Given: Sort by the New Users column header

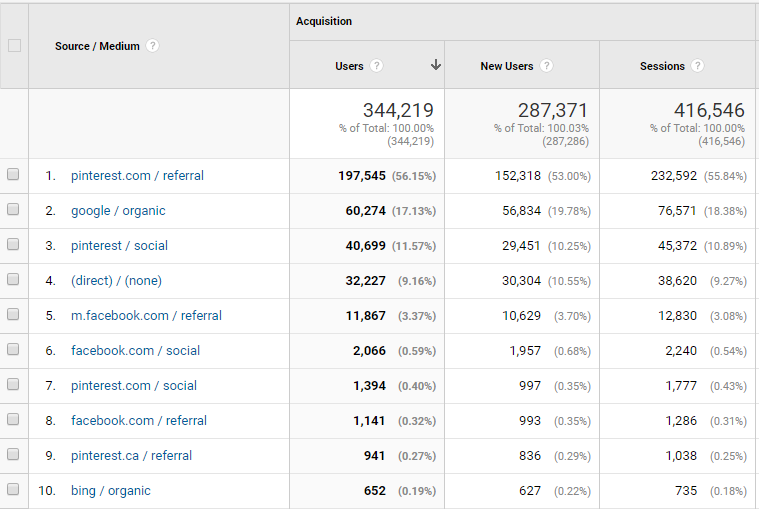Looking at the screenshot, I should (x=507, y=66).
